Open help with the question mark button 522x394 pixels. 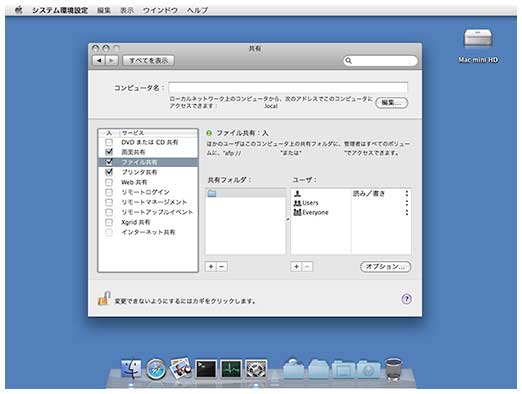point(406,299)
